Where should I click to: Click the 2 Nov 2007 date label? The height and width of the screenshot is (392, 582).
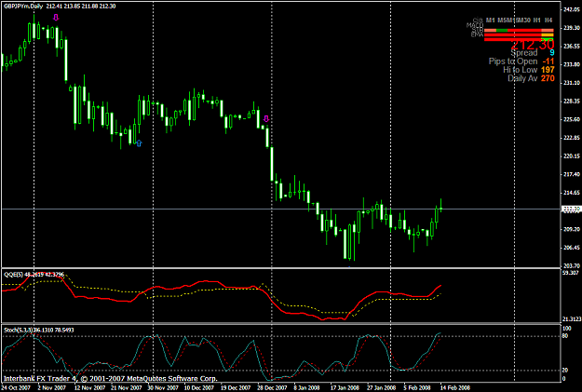tap(51, 388)
